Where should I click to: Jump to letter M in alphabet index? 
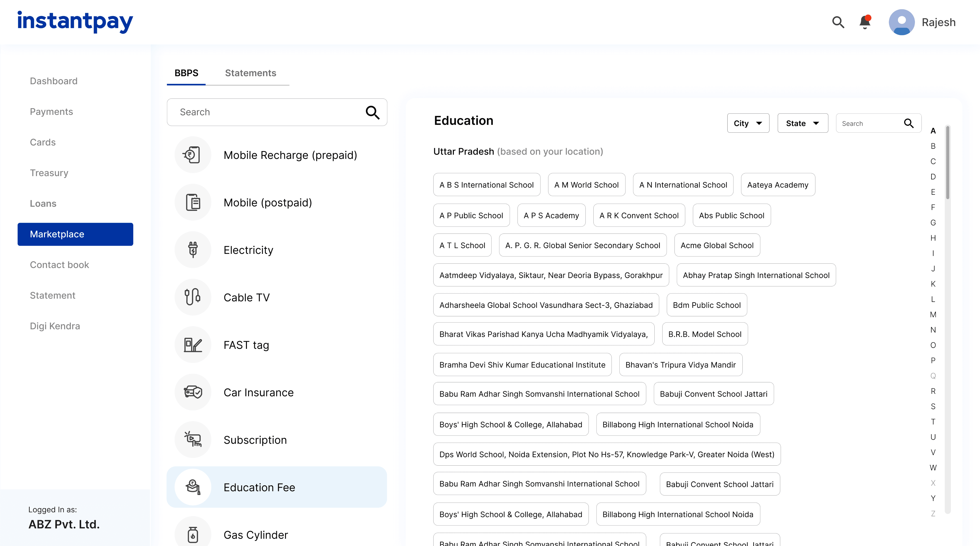pyautogui.click(x=933, y=315)
